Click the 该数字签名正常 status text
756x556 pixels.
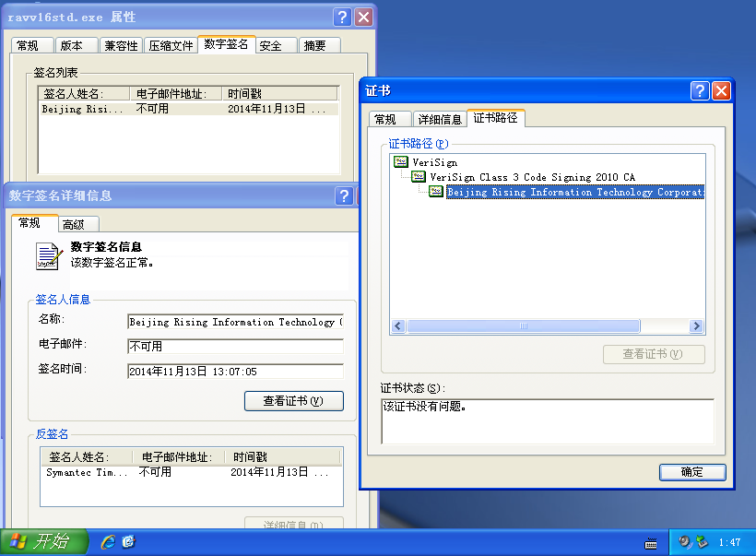(112, 263)
